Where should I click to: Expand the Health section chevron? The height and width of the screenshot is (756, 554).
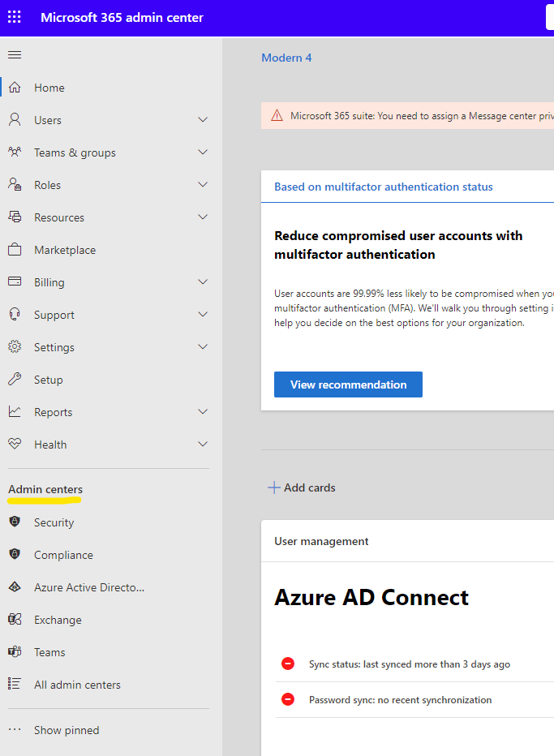click(x=203, y=445)
